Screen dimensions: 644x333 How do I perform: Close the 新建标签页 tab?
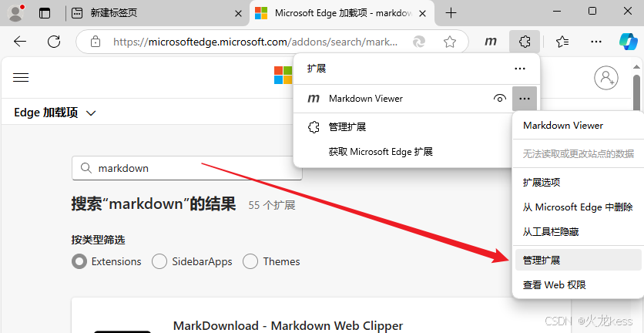click(x=238, y=14)
